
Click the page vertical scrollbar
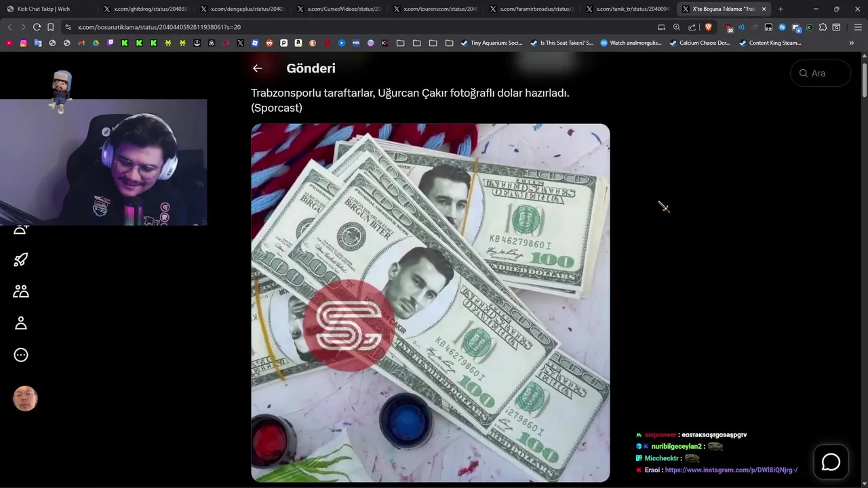click(x=865, y=81)
